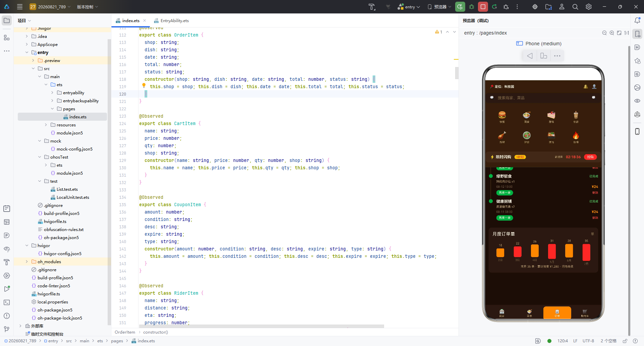Open mock-config.json5 file
Screen dimensions: 644x346
click(74, 149)
